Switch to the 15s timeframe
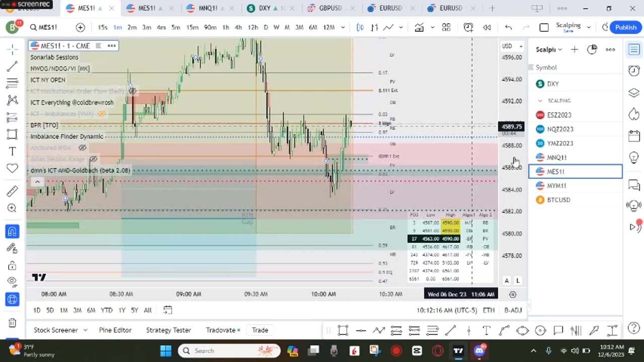This screenshot has width=644, height=362. 103,27
